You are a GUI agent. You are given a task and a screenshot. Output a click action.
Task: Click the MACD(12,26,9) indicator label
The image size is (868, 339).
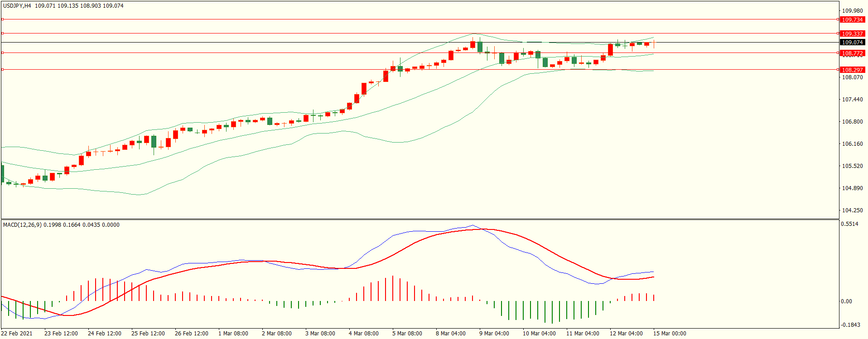coord(22,224)
